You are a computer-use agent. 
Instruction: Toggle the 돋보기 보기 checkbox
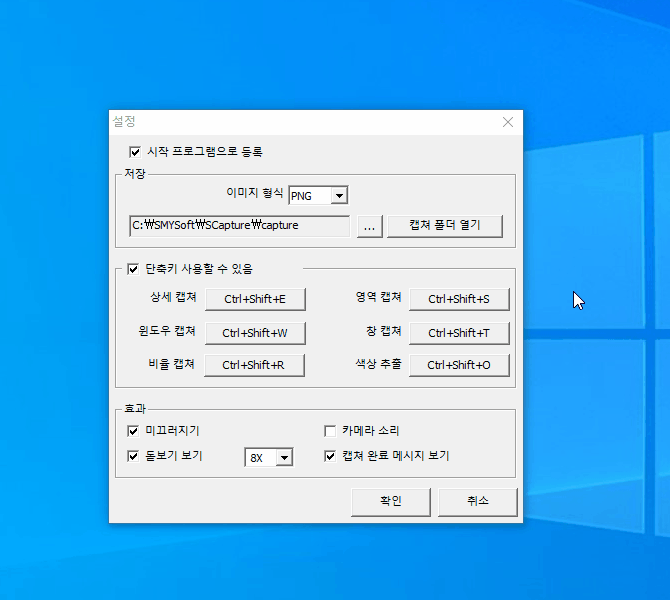[133, 456]
